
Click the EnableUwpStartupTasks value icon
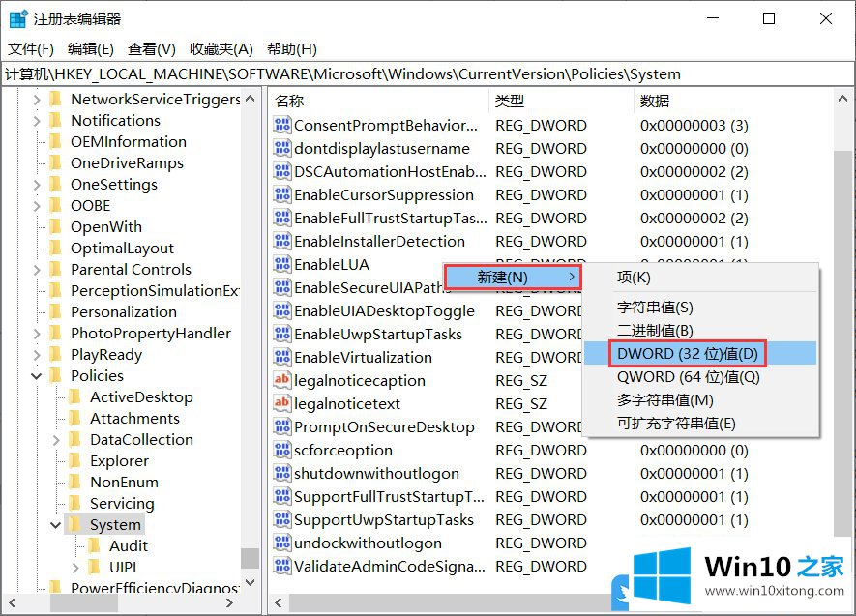281,334
